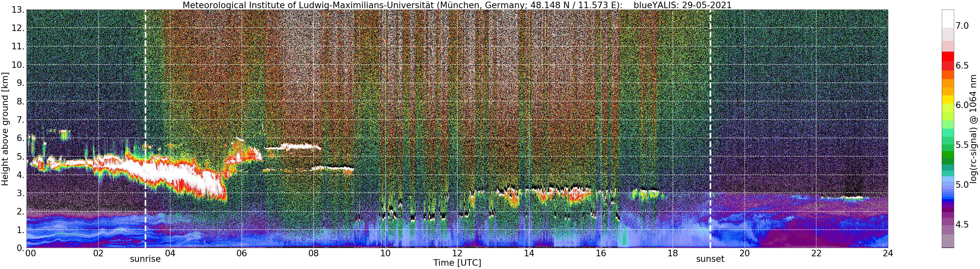Click the dashed sunset marker line
This screenshot has width=980, height=269.
point(710,129)
